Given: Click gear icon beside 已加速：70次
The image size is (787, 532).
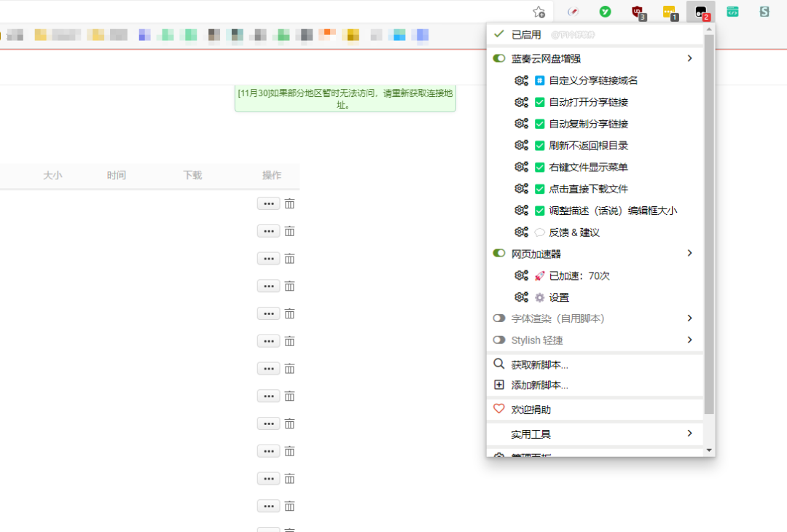Looking at the screenshot, I should tap(521, 275).
